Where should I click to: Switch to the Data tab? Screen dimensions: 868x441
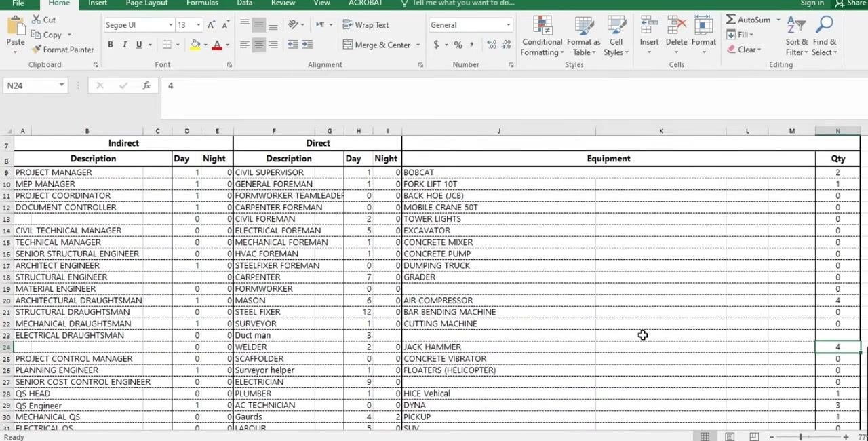click(245, 3)
